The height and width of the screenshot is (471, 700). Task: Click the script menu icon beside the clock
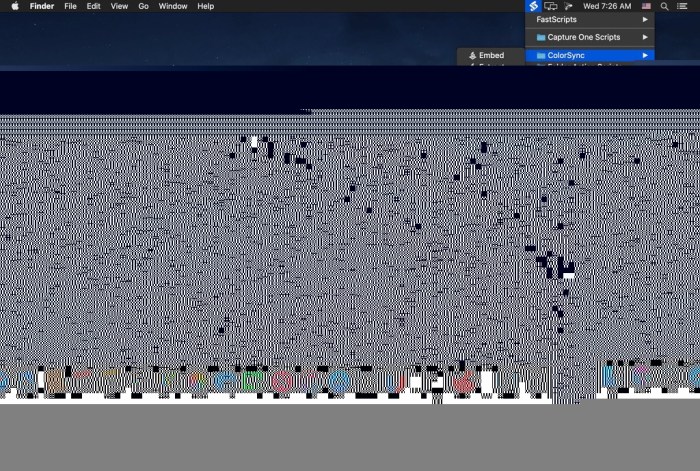pos(568,6)
